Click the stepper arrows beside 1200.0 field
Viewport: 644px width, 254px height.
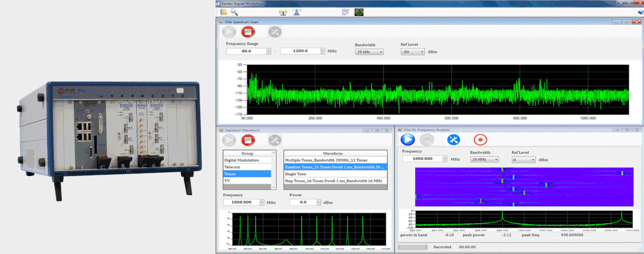tap(323, 51)
